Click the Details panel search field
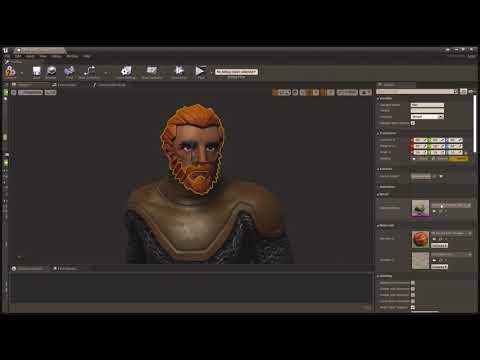 tap(417, 91)
